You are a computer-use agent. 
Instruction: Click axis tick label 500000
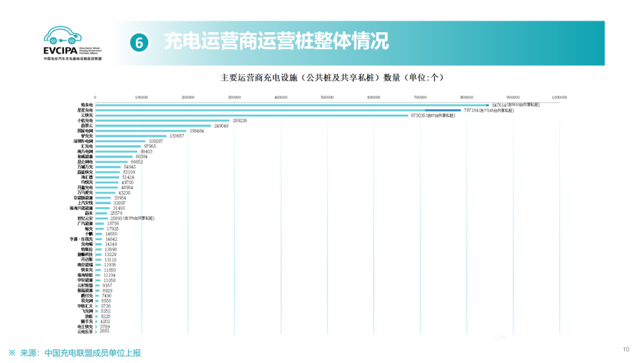[327, 97]
